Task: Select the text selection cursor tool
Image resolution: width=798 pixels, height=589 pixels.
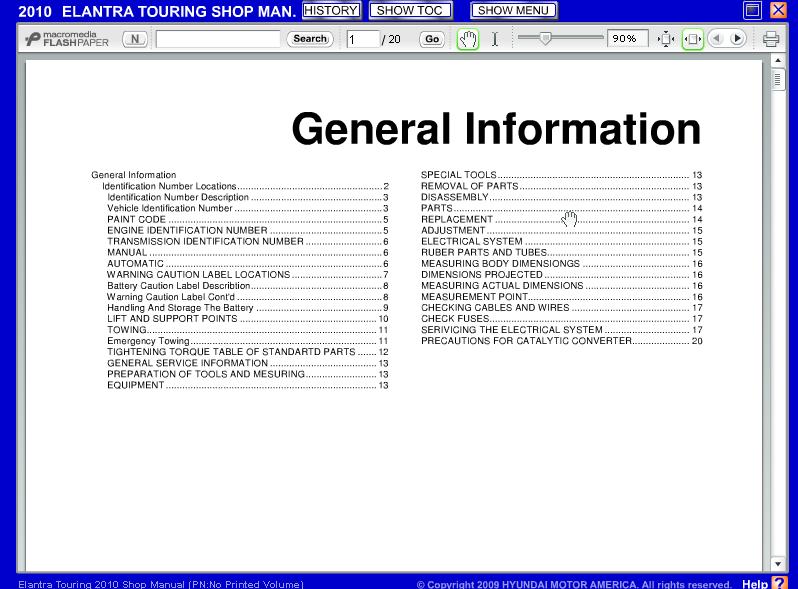Action: click(495, 39)
